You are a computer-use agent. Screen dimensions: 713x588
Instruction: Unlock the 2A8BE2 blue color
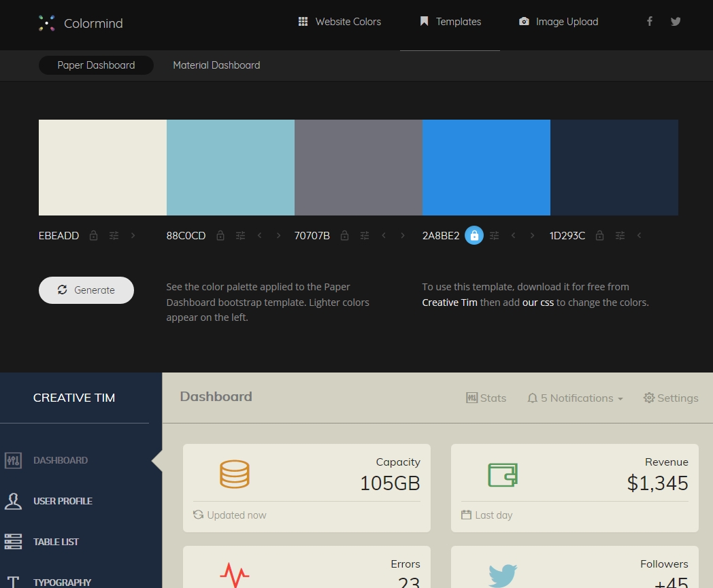coord(474,236)
